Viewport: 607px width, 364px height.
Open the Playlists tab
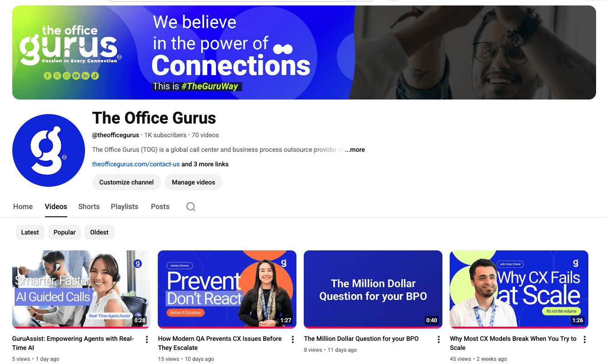point(124,207)
